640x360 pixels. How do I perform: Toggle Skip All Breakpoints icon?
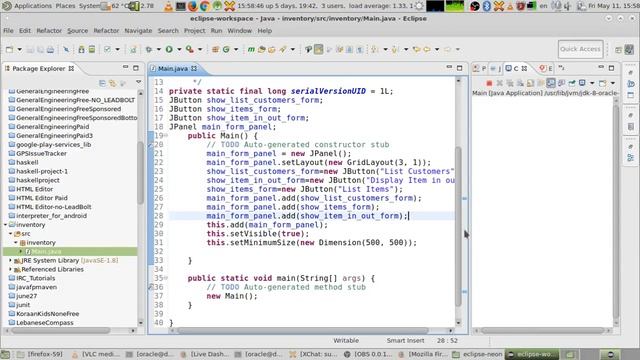tap(66, 49)
